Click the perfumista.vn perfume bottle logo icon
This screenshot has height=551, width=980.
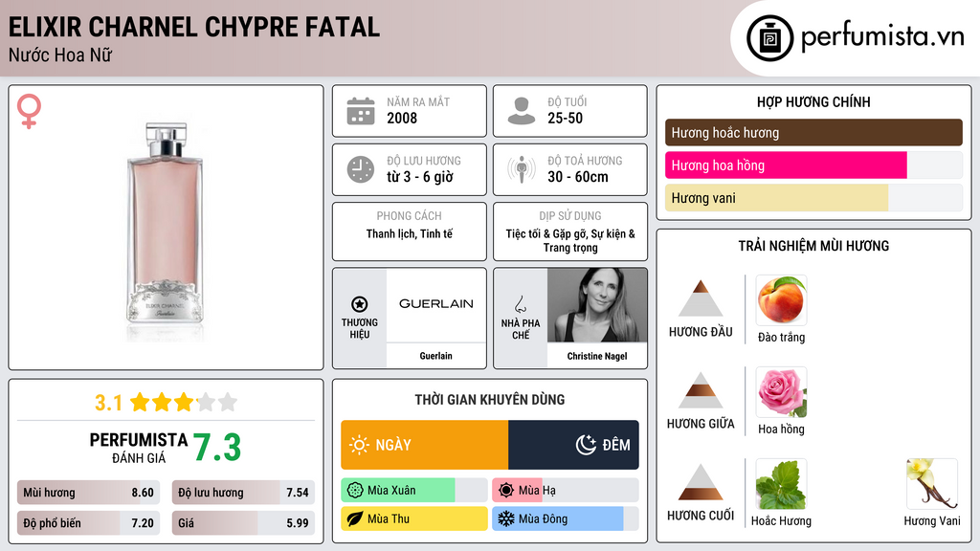point(769,38)
